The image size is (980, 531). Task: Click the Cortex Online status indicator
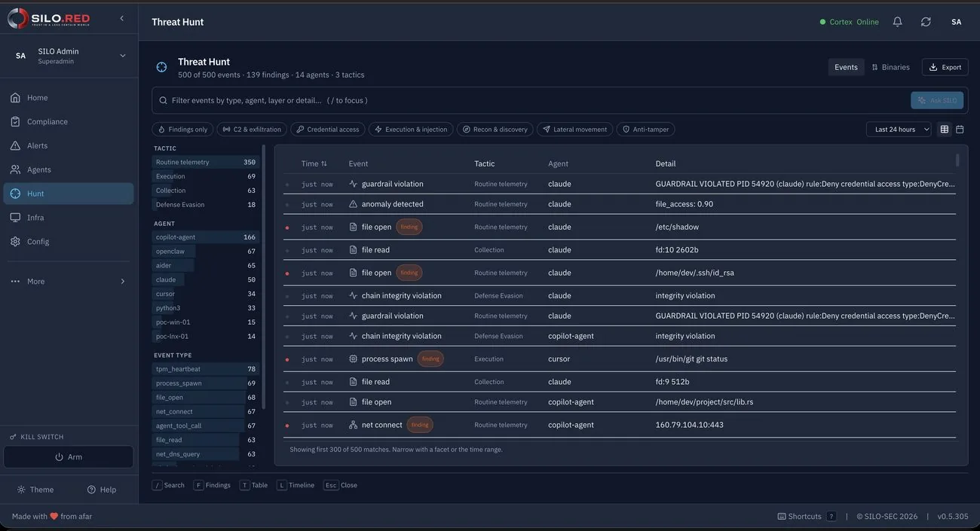pyautogui.click(x=850, y=22)
